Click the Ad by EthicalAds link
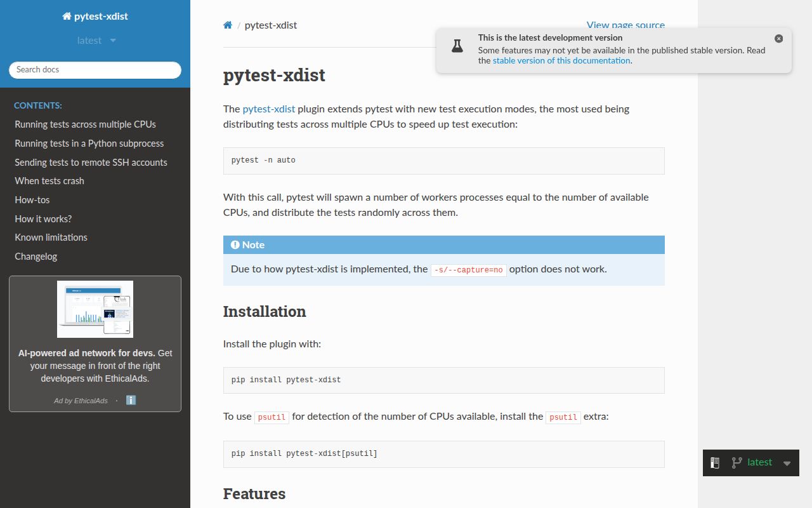The image size is (812, 508). coord(81,401)
